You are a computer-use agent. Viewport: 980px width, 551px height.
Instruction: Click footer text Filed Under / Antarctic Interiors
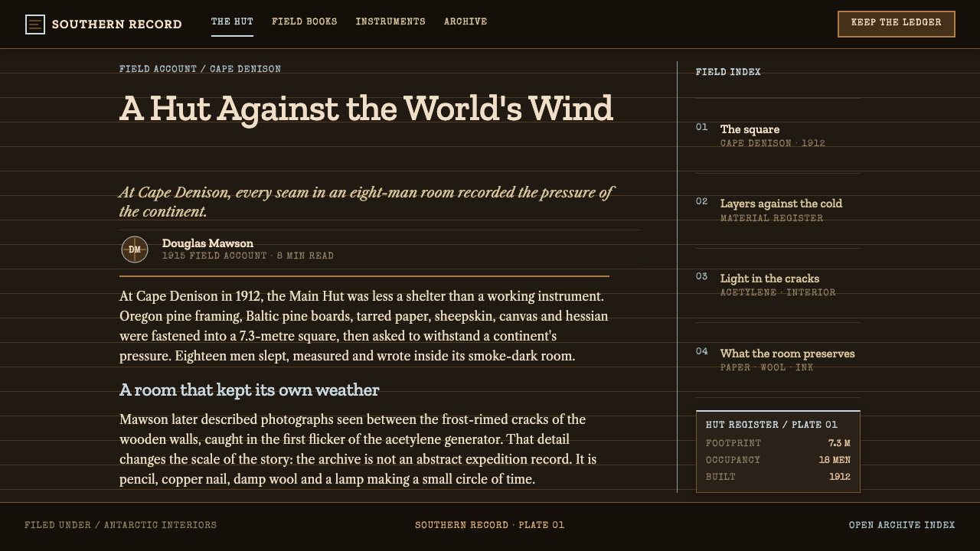121,525
